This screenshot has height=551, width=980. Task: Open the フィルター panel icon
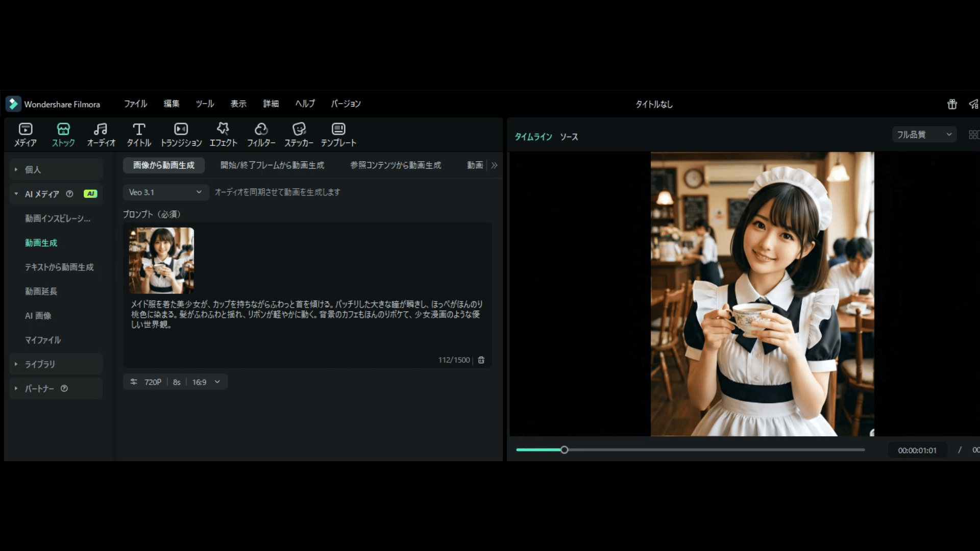click(x=261, y=134)
